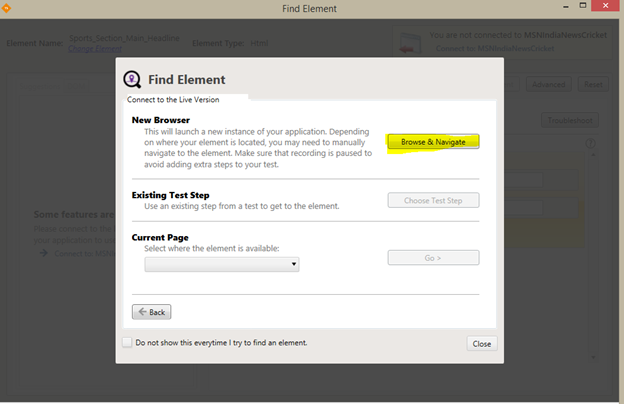Click the disconnected page icon at top right
This screenshot has height=404, width=624.
[x=409, y=40]
